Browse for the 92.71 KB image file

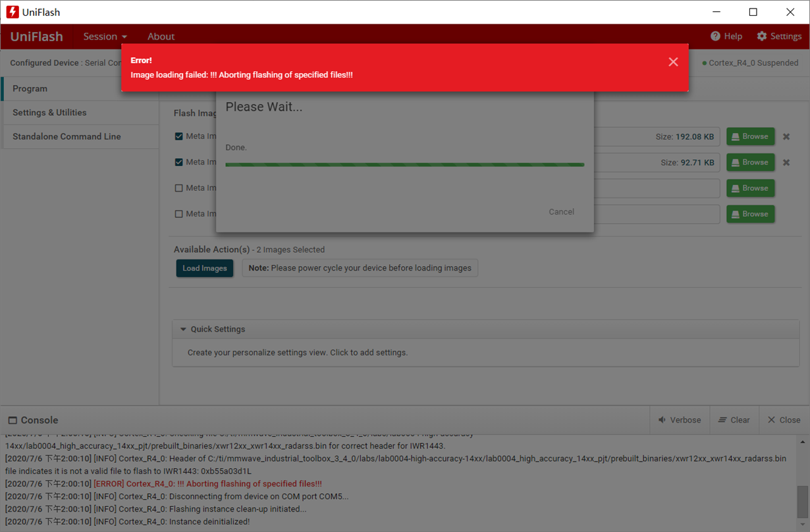(750, 162)
